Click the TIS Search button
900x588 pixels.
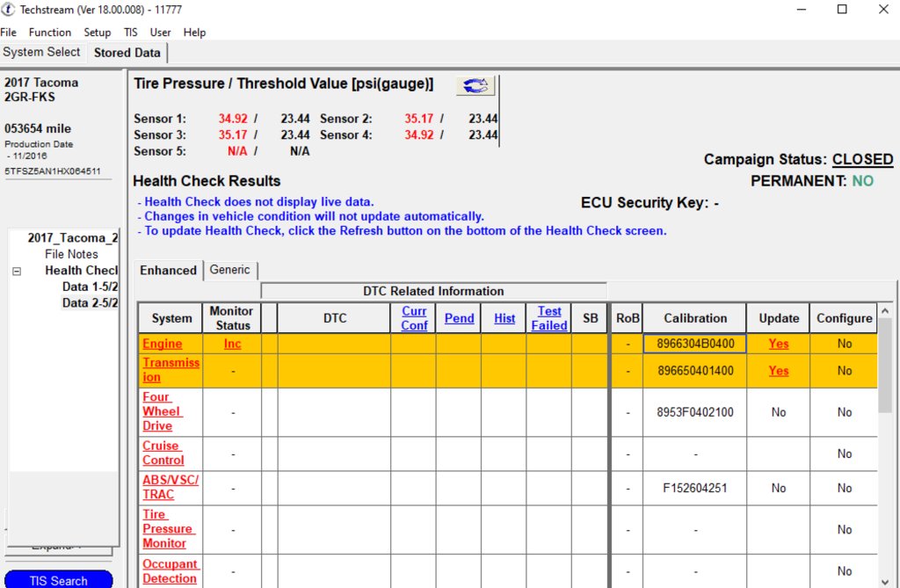[59, 580]
